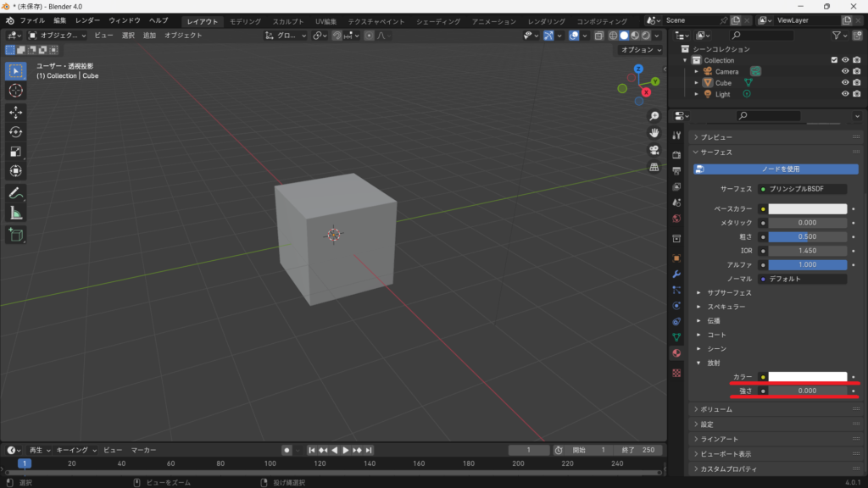Hide the Camera via its eye icon
868x488 pixels.
[845, 71]
